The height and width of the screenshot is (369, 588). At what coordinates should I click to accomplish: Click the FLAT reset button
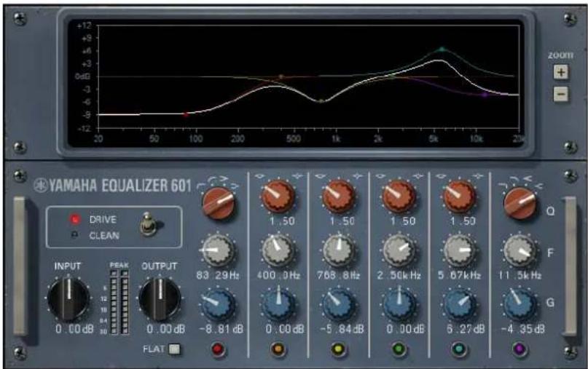tap(174, 349)
